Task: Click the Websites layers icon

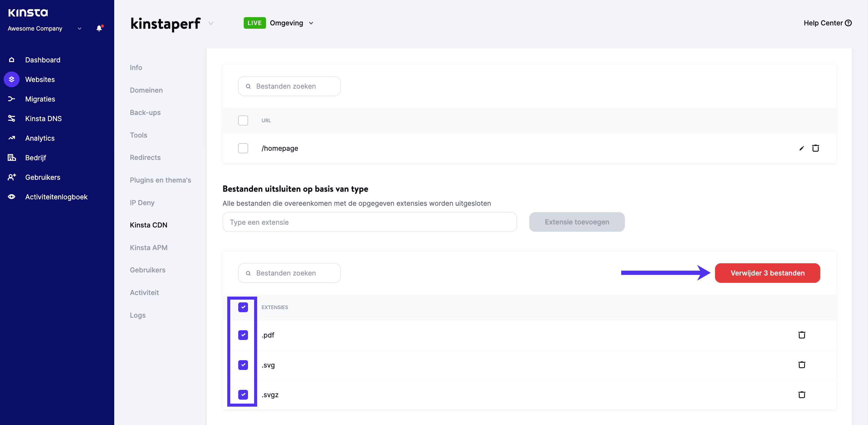Action: click(12, 79)
